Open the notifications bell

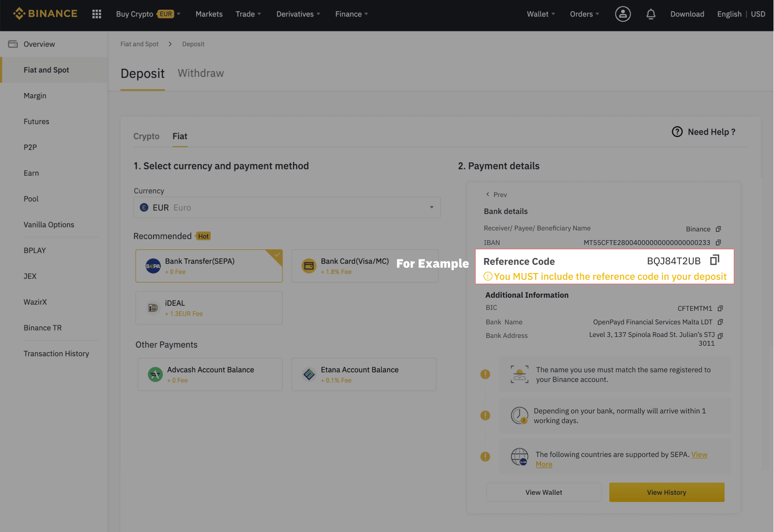click(x=651, y=14)
